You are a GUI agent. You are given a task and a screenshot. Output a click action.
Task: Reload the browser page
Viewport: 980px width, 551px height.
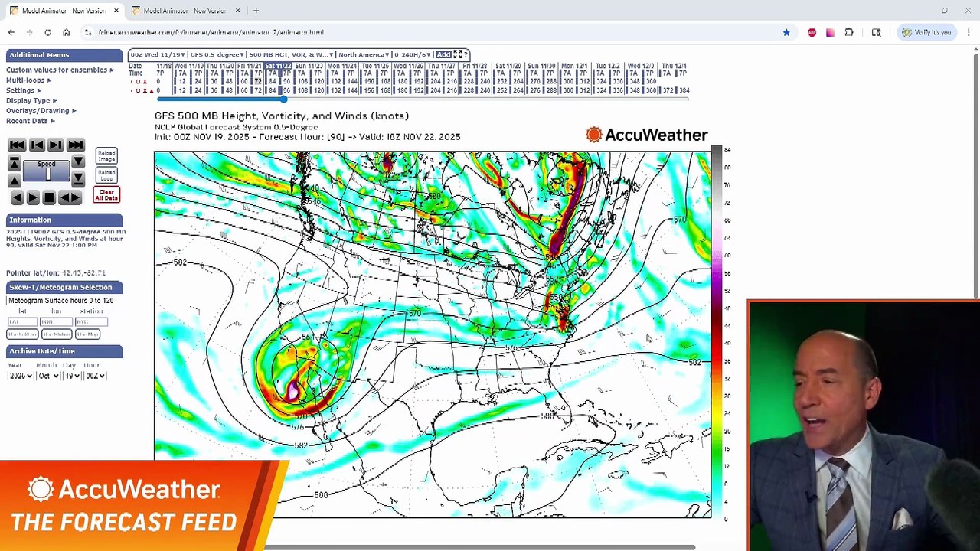coord(47,32)
